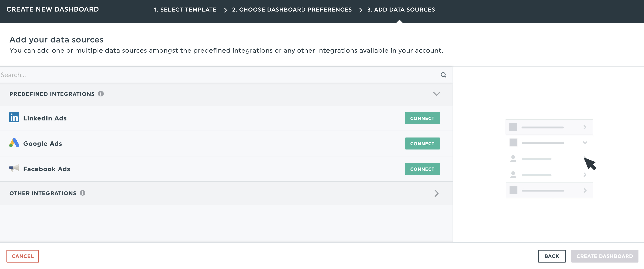Click the Other Integrations header text
644x269 pixels.
43,193
